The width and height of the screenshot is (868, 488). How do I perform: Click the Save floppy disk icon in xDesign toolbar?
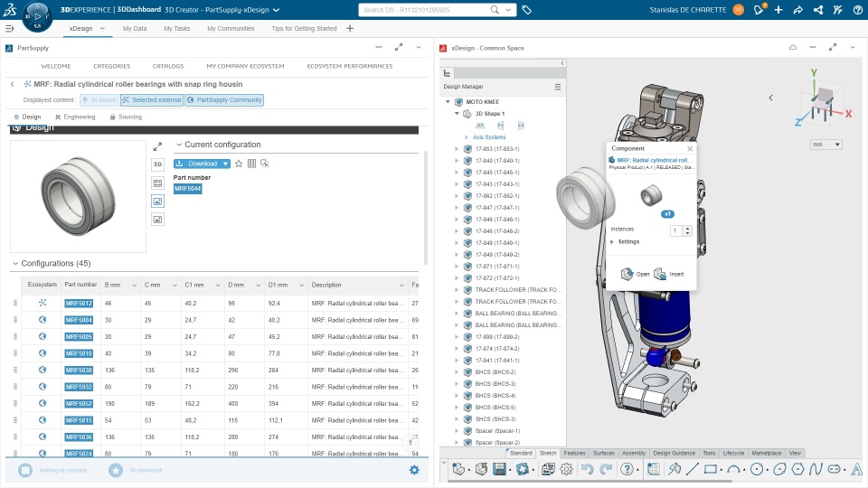[499, 470]
